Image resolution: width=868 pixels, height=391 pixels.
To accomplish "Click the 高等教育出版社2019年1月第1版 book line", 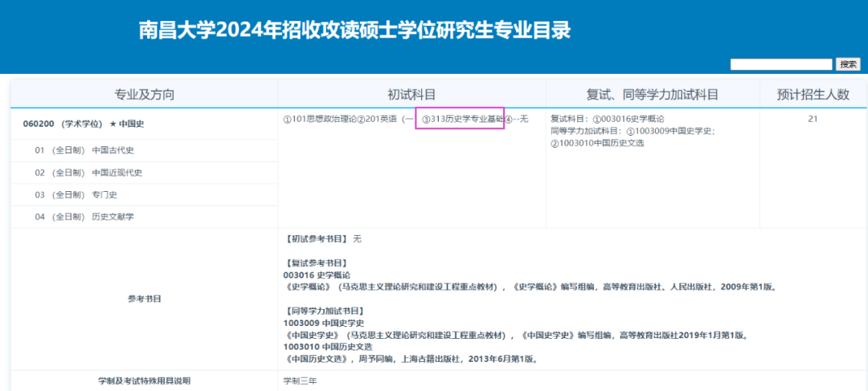I will pyautogui.click(x=515, y=335).
